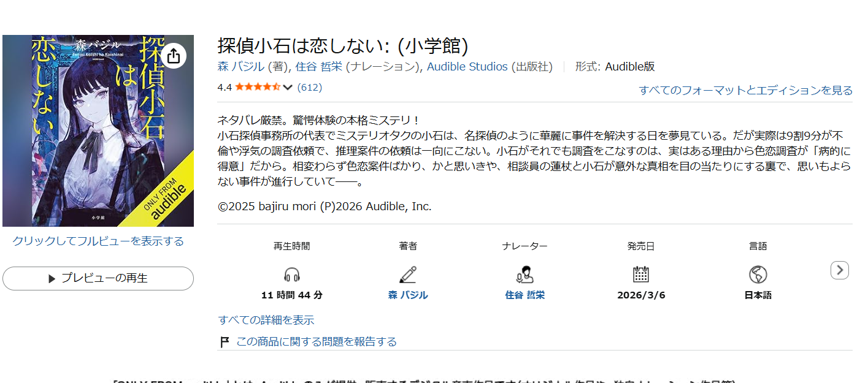Click the globe language icon
This screenshot has width=868, height=383.
[758, 274]
